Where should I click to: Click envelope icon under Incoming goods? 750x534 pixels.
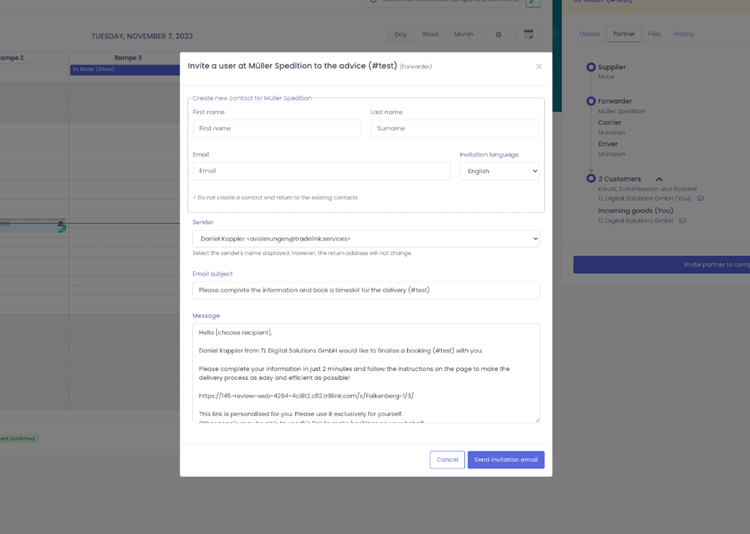pyautogui.click(x=683, y=220)
